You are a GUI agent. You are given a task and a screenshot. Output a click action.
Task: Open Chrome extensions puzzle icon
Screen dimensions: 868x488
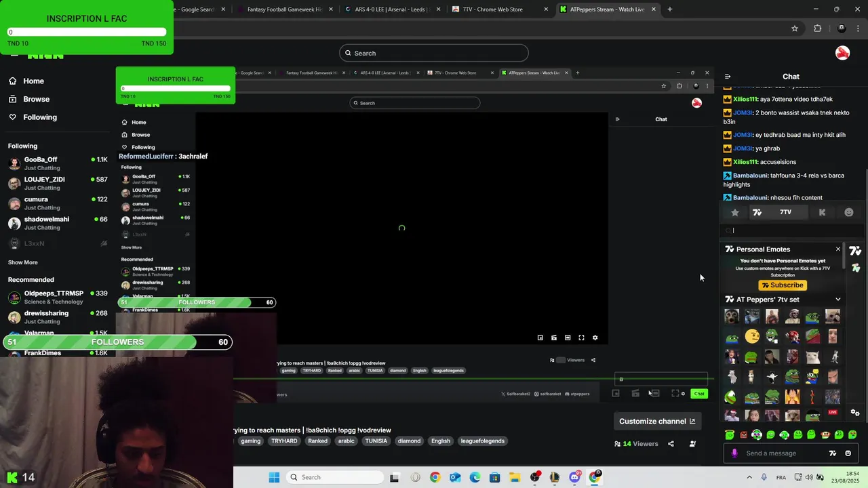(x=817, y=28)
